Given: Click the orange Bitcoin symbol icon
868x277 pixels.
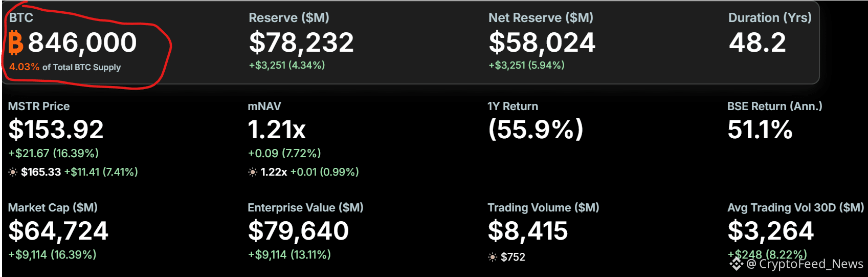Looking at the screenshot, I should (16, 43).
